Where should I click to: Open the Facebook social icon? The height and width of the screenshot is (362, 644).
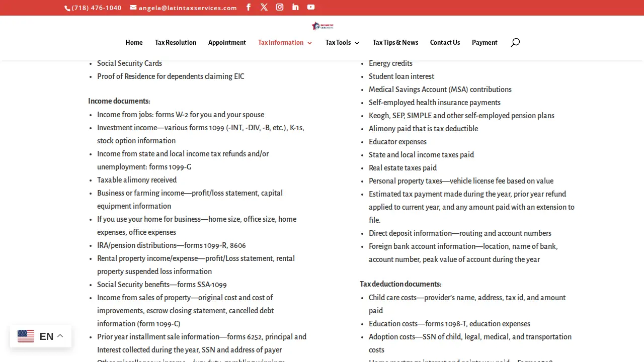[x=249, y=7]
